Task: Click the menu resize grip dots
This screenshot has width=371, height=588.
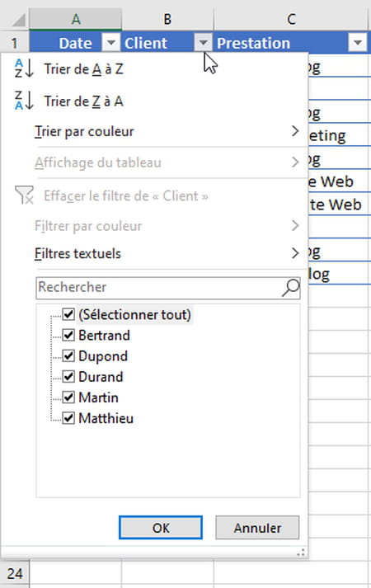Action: pos(301,553)
